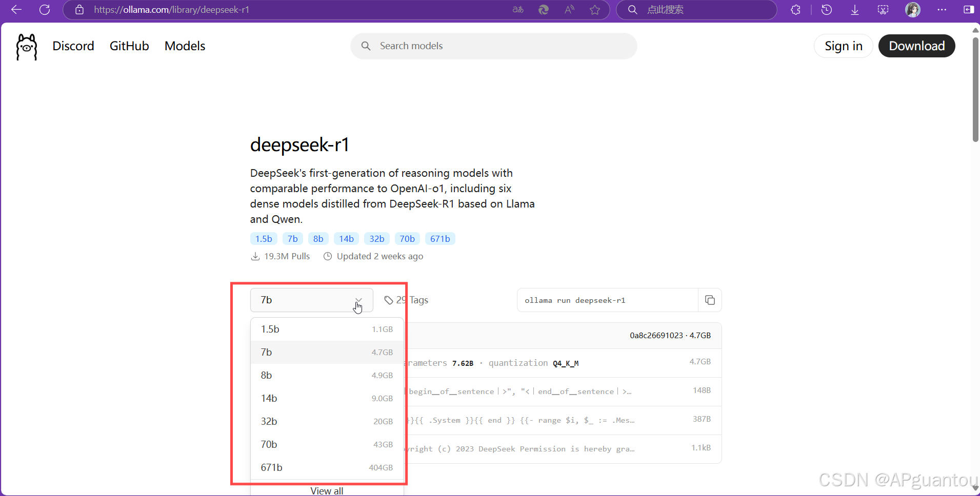
Task: Click the screenshot capture icon in toolbar
Action: 883,10
